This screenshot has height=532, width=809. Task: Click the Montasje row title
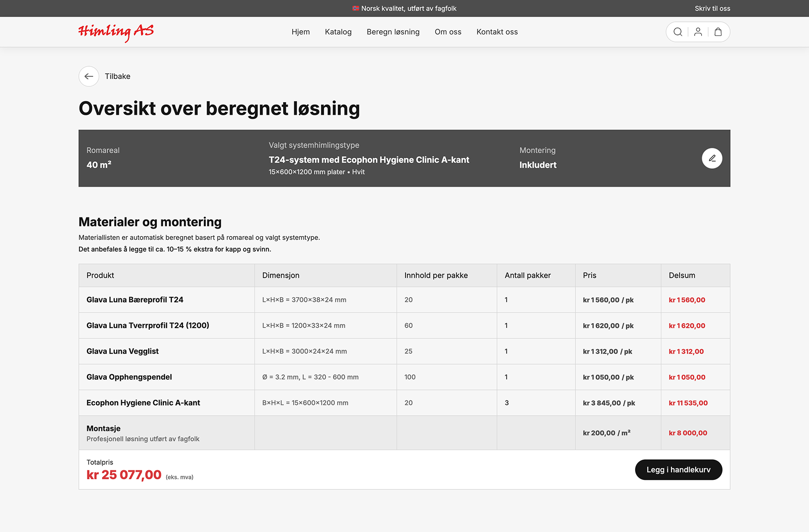pyautogui.click(x=104, y=428)
